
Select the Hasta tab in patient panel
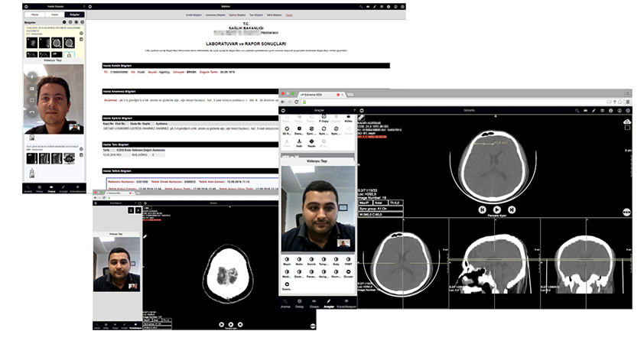point(34,15)
